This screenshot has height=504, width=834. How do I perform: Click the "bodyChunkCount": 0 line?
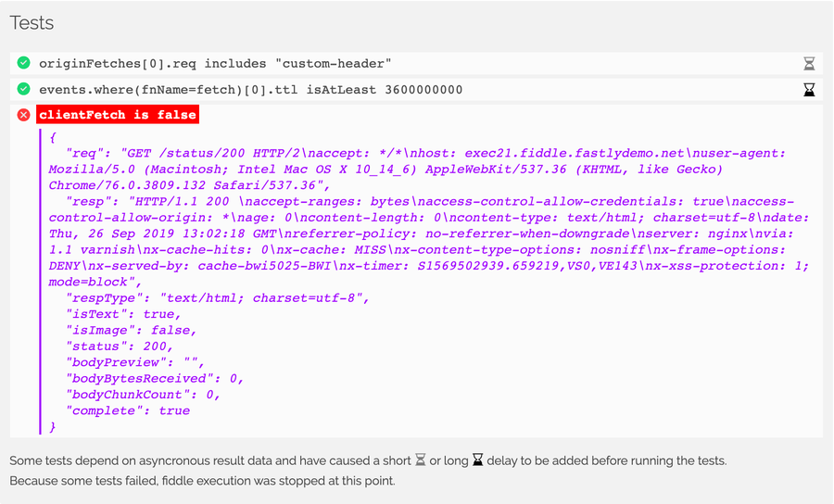(x=143, y=395)
